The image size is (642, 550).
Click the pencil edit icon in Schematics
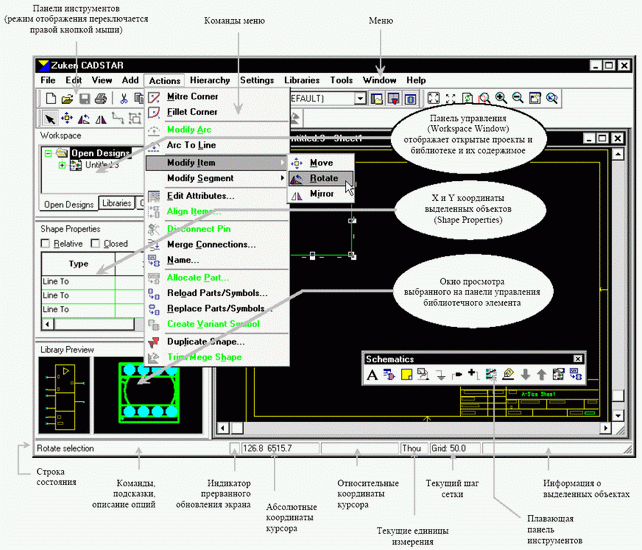(x=508, y=374)
